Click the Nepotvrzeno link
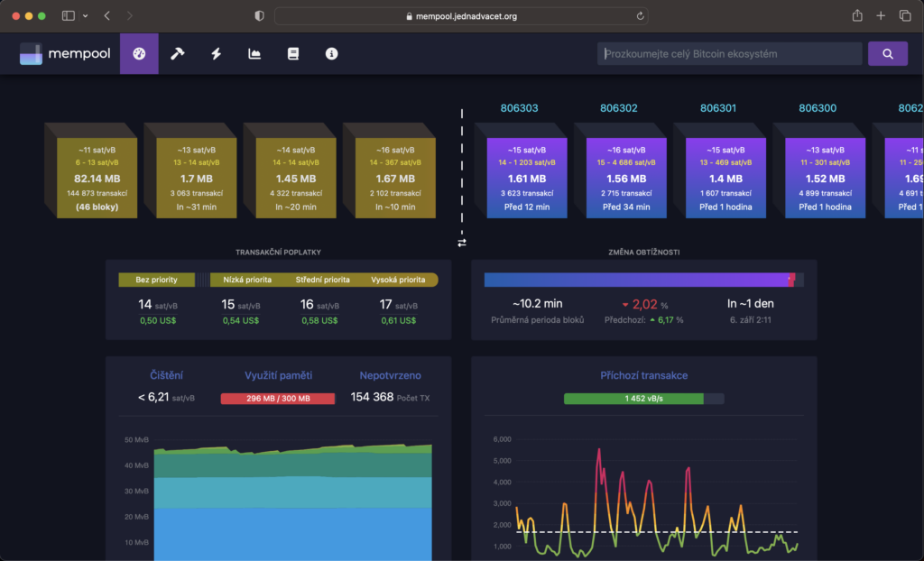 pyautogui.click(x=390, y=375)
